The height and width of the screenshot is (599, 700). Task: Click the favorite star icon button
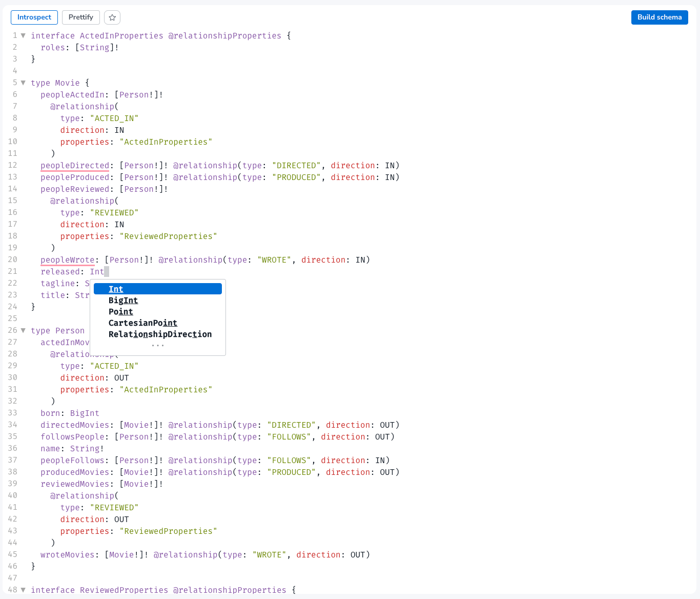[112, 17]
